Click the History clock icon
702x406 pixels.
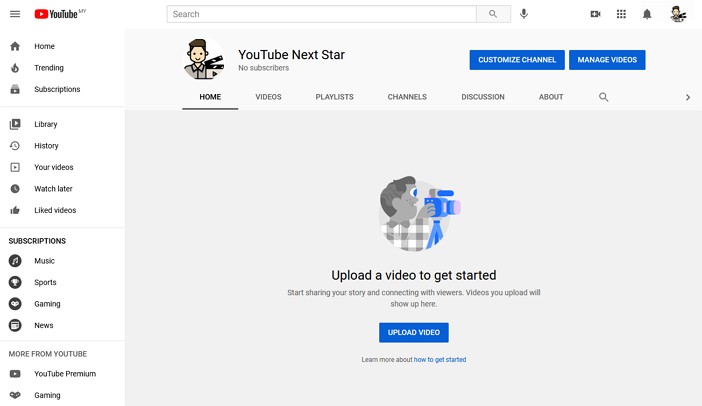click(x=15, y=145)
